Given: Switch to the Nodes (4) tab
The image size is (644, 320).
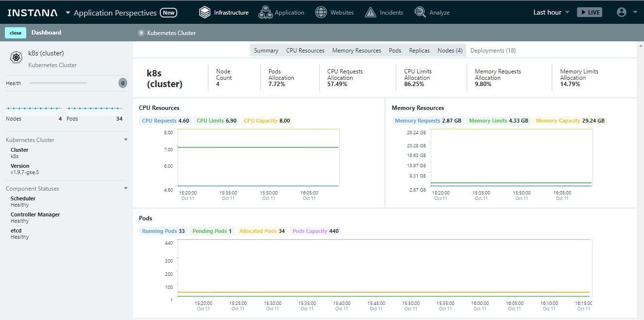Looking at the screenshot, I should click(x=450, y=51).
